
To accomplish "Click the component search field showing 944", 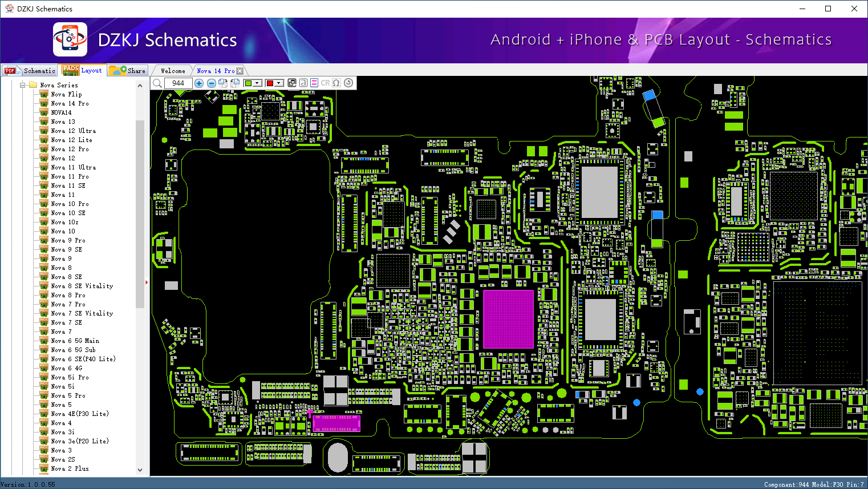I will pos(178,83).
